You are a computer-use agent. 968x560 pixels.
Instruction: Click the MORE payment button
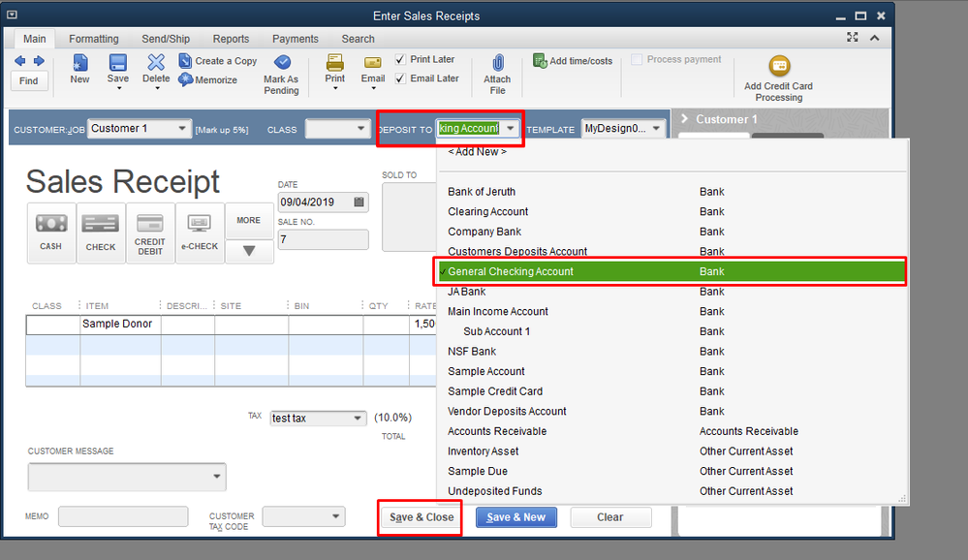[x=249, y=221]
